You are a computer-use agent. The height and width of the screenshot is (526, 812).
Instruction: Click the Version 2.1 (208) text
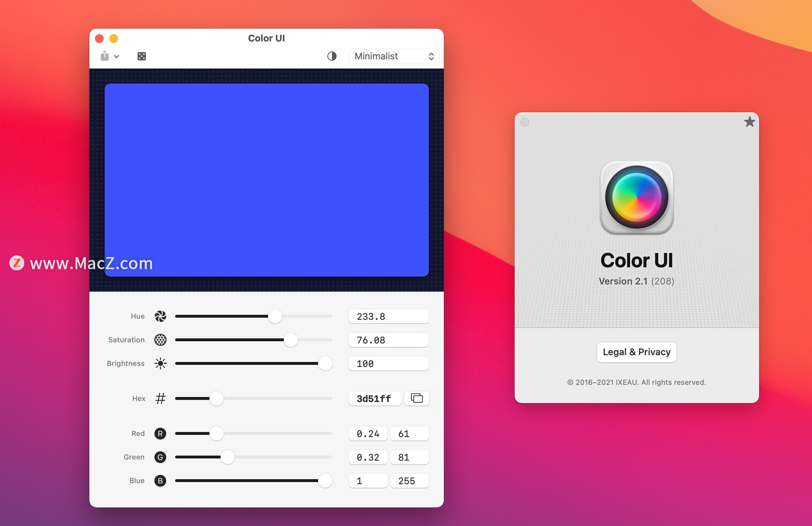pyautogui.click(x=636, y=281)
